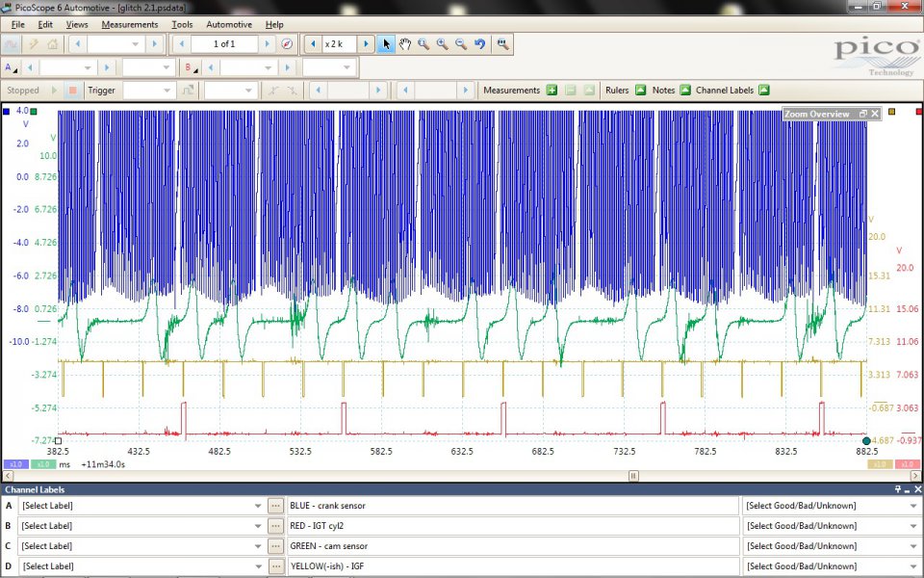
Task: Close the Zoom Overview window
Action: coord(875,114)
